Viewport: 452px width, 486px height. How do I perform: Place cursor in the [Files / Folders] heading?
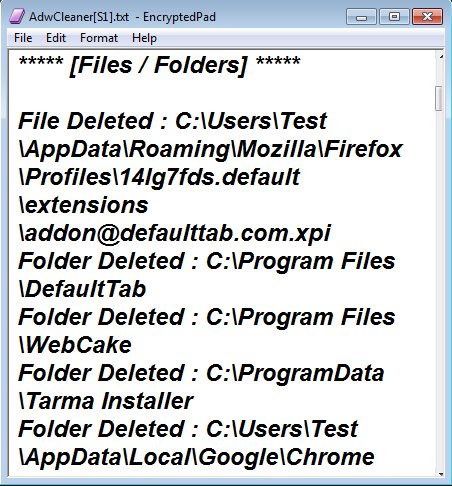coord(159,65)
